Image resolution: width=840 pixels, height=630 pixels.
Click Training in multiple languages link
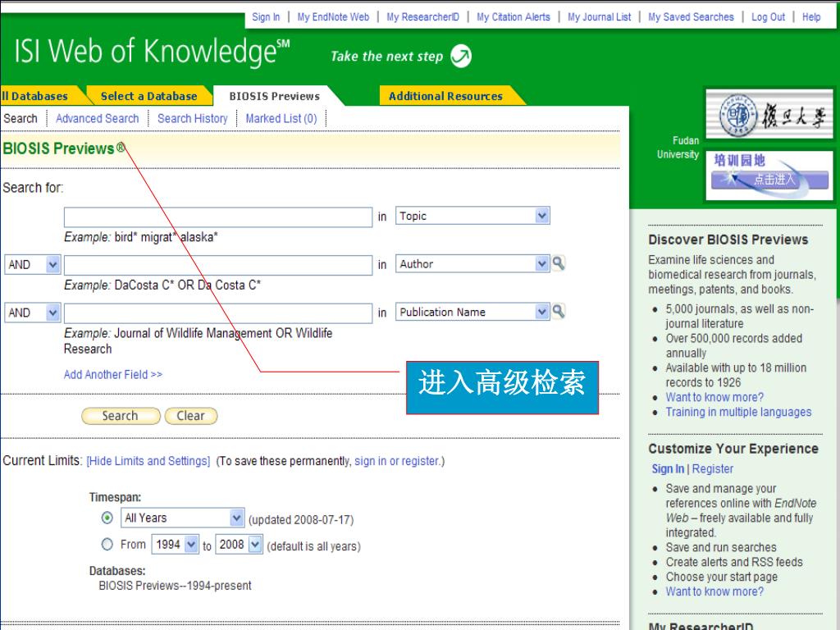(738, 412)
